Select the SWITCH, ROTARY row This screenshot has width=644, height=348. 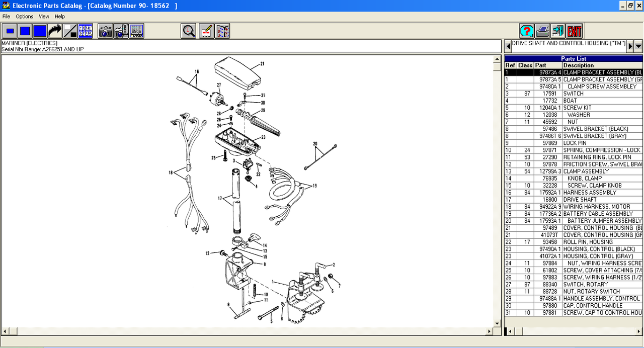coord(574,284)
